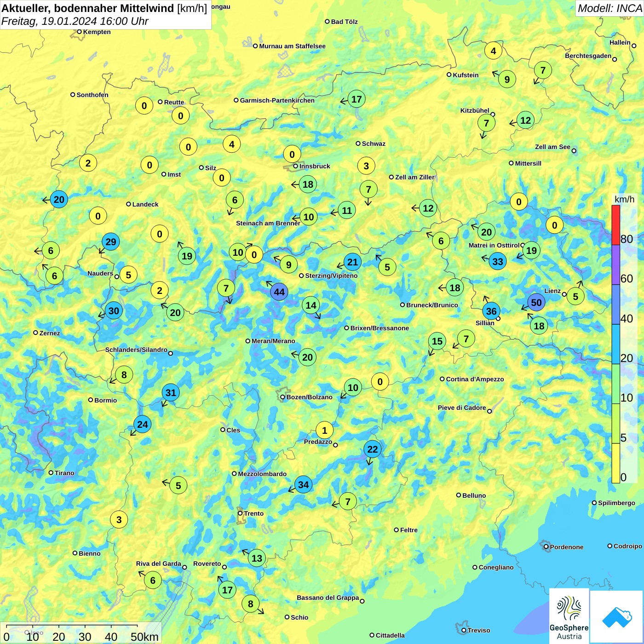
Task: Select the 16 km/h-free 5 marker beside Nauders
Action: [x=128, y=275]
